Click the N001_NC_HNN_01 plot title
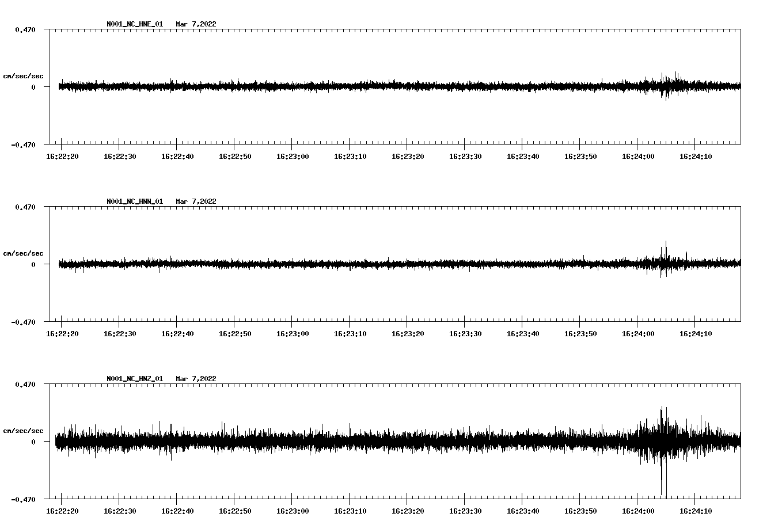782x532 pixels. coord(135,202)
